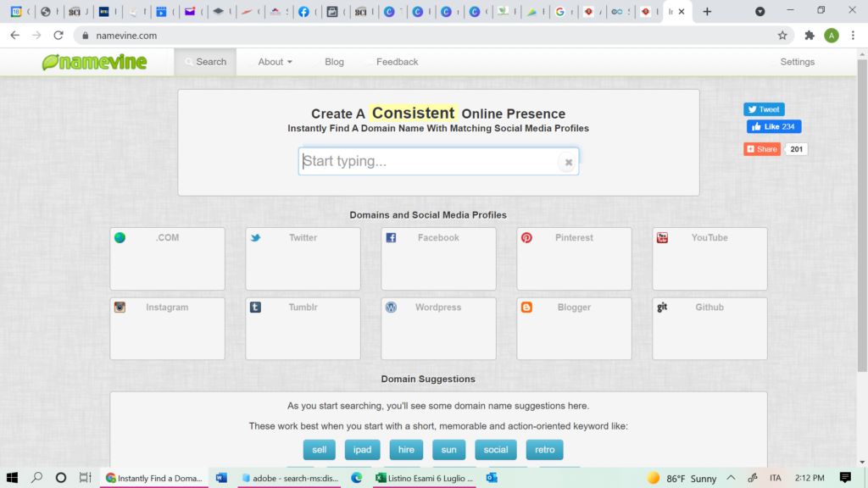
Task: Select the 'hire' keyword suggestion
Action: point(406,450)
